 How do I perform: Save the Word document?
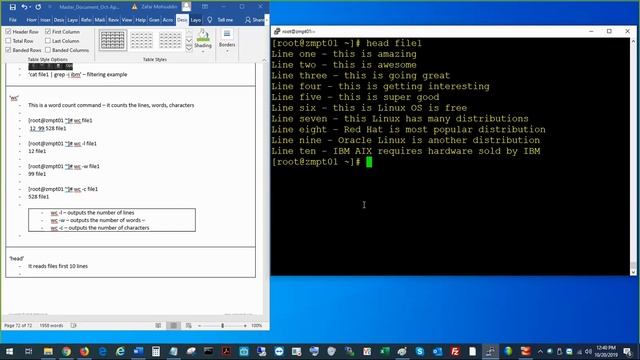[13, 7]
